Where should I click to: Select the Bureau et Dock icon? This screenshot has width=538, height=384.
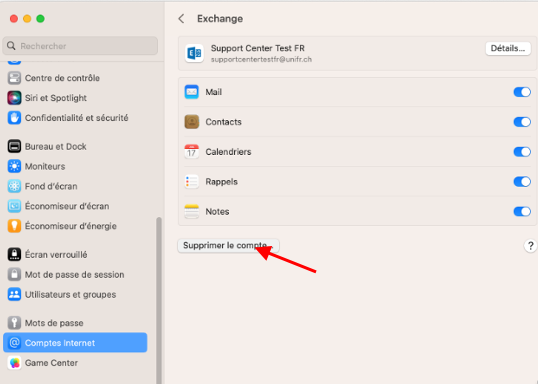click(x=14, y=147)
